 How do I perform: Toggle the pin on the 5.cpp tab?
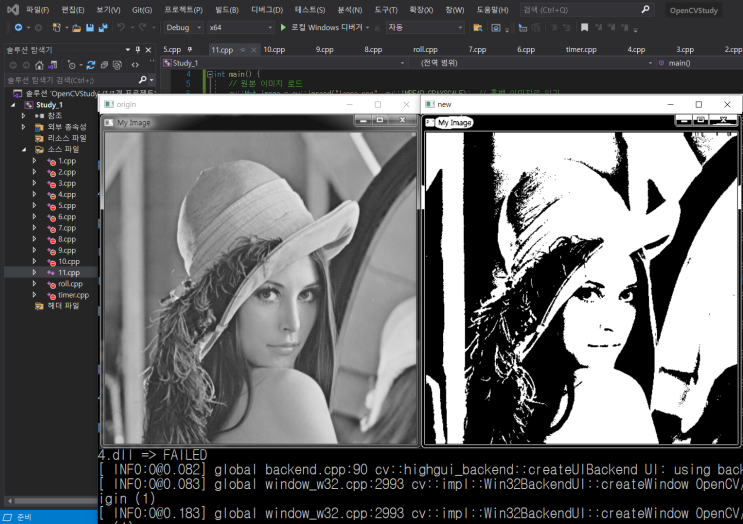coord(190,49)
